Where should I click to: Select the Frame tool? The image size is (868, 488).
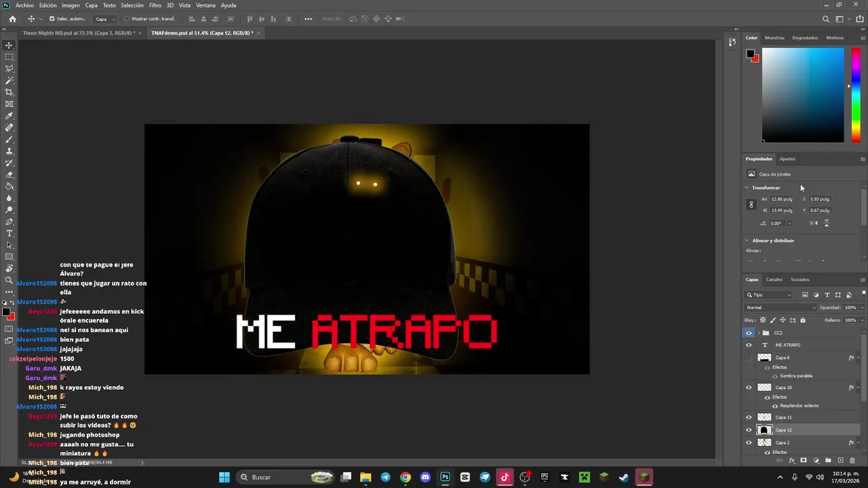pyautogui.click(x=9, y=104)
